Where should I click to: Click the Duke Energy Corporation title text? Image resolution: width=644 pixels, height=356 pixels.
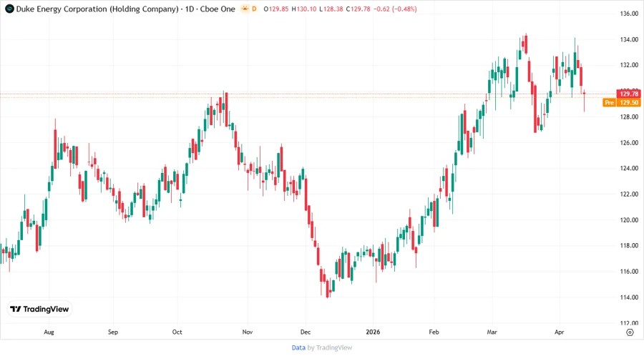click(x=97, y=9)
